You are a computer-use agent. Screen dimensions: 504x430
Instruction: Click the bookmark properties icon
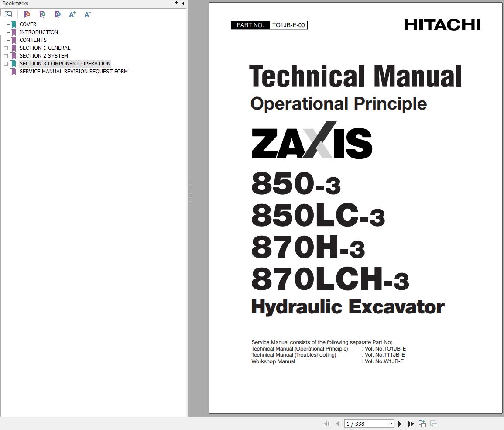58,14
